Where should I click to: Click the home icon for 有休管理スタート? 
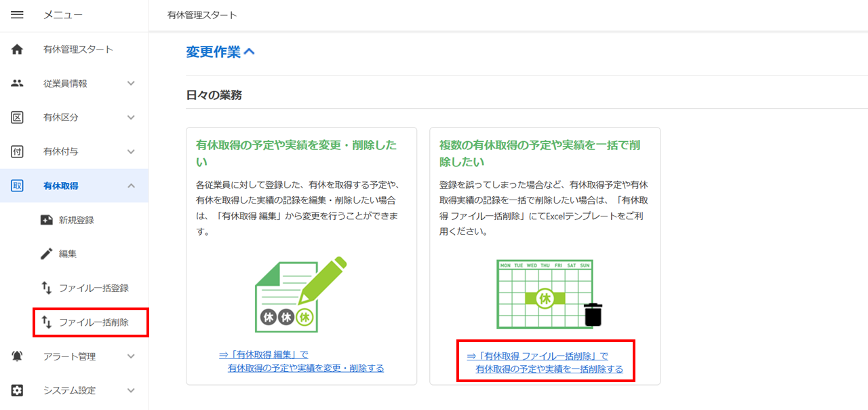(18, 49)
